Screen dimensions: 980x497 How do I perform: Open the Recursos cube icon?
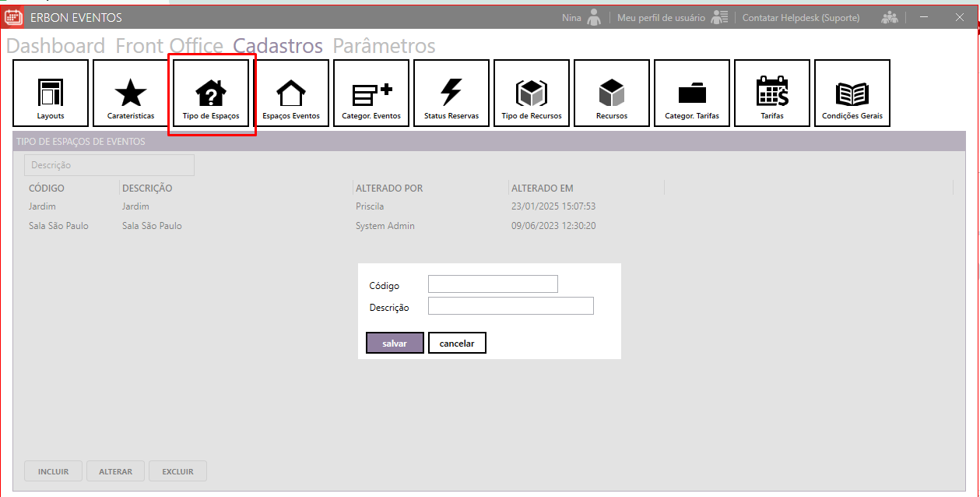(612, 93)
